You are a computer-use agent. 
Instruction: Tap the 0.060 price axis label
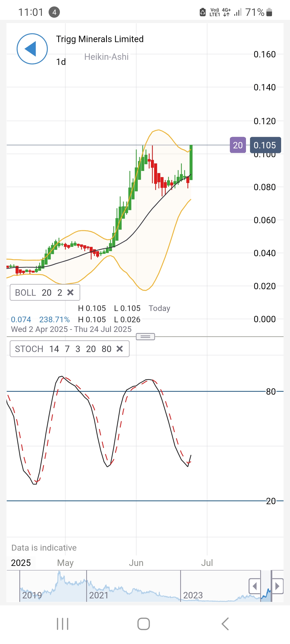(265, 220)
